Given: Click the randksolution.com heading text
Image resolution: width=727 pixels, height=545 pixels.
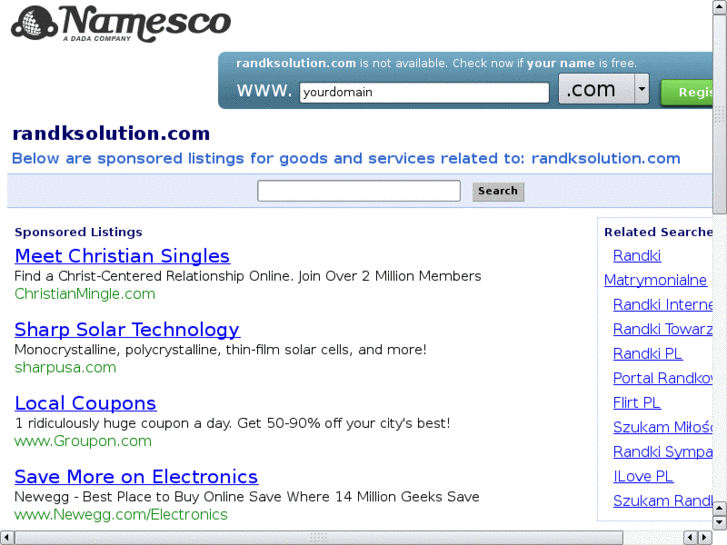Looking at the screenshot, I should pyautogui.click(x=111, y=134).
